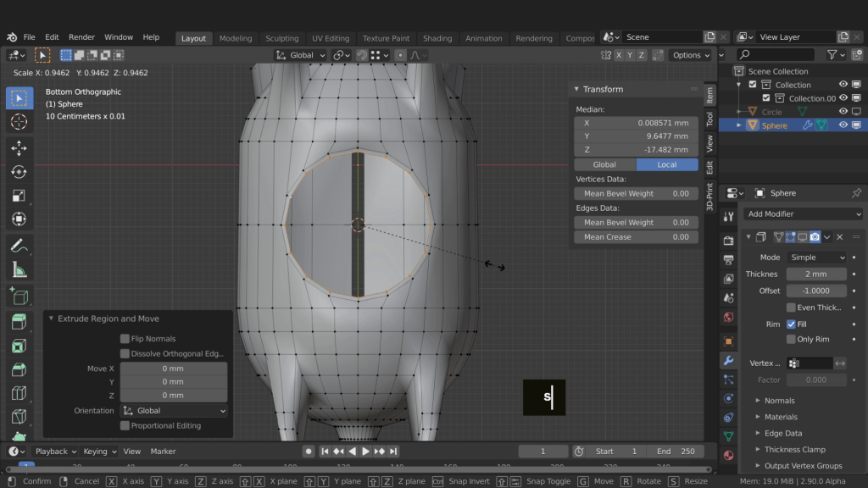Select the Annotate tool
The width and height of the screenshot is (868, 488).
click(19, 246)
